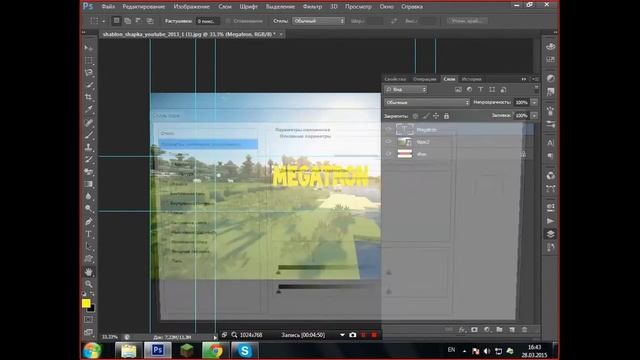Open status bar info arrow menu
The image size is (640, 360).
pyautogui.click(x=215, y=337)
